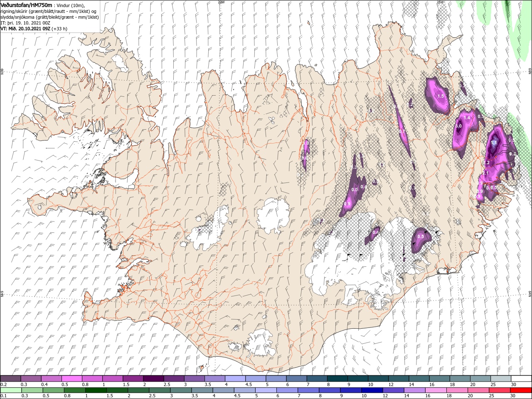This screenshot has width=532, height=399.
Task: Click the '3.0' snow value on map
Action: point(459,126)
